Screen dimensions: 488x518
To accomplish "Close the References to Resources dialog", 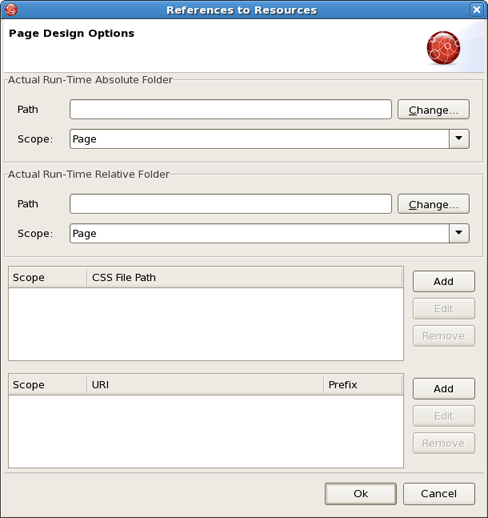I will click(477, 9).
